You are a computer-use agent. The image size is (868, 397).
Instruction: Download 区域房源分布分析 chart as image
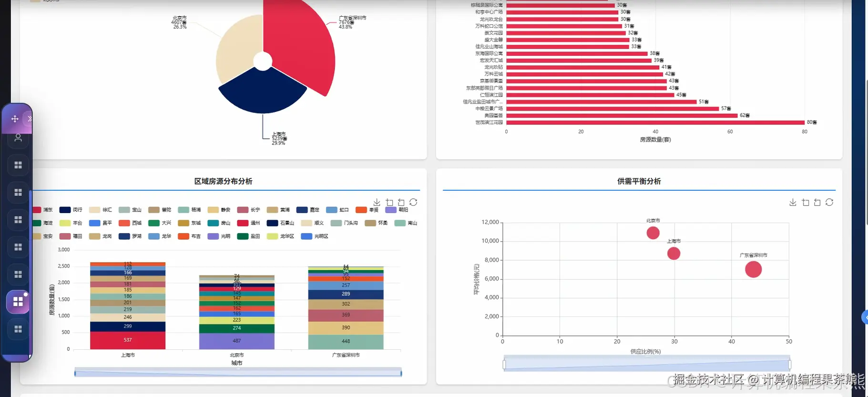[x=377, y=203]
